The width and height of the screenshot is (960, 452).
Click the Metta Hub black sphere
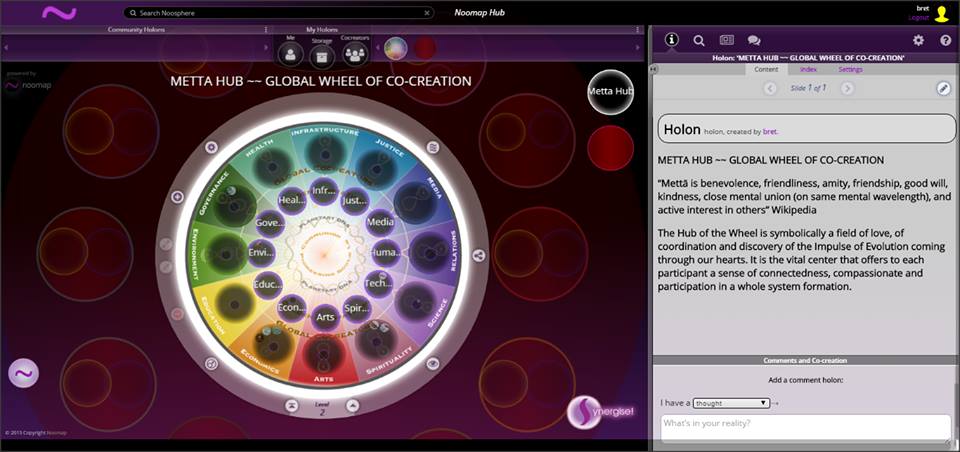610,92
